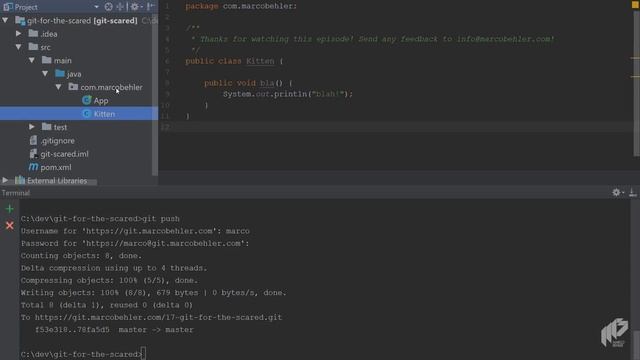
Task: Select the .idea folder row
Action: click(79, 34)
